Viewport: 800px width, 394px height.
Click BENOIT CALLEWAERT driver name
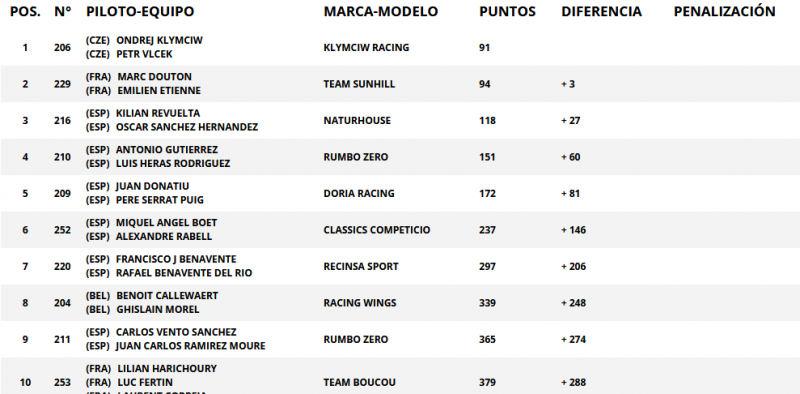[167, 296]
